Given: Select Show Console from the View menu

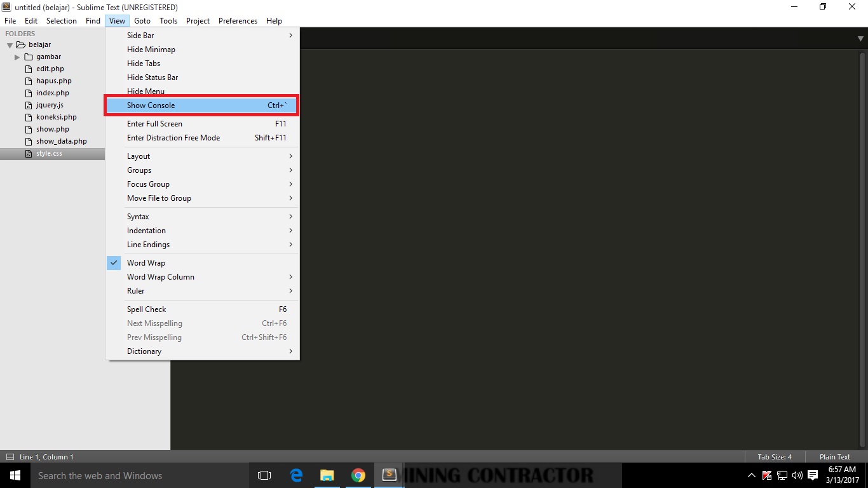Looking at the screenshot, I should (150, 105).
